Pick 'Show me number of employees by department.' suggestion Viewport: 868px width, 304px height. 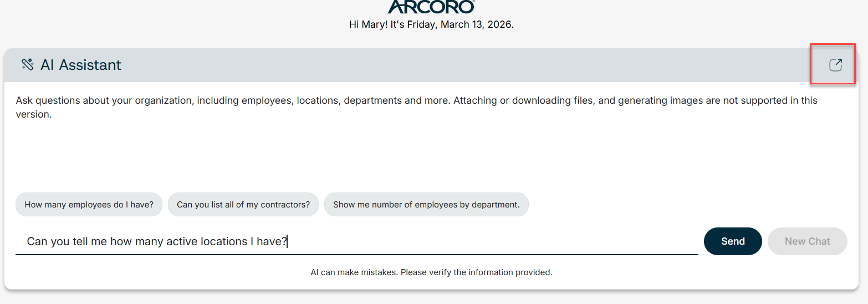coord(426,205)
